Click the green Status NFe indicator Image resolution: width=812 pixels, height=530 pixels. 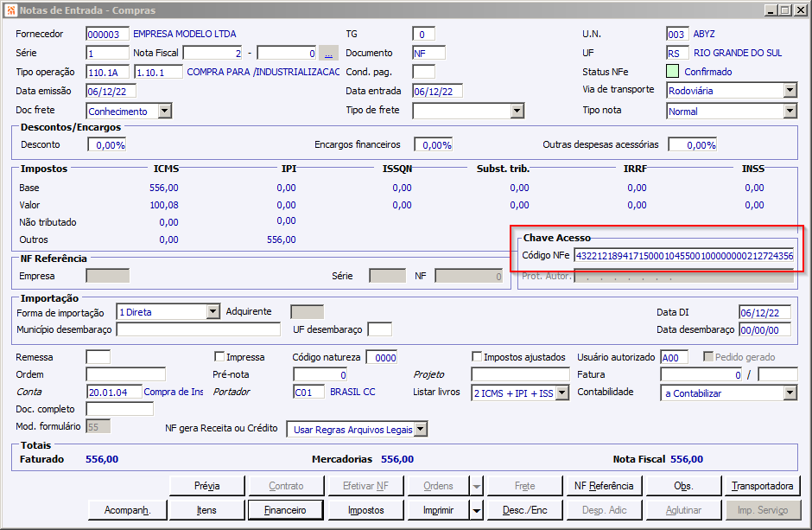[672, 72]
